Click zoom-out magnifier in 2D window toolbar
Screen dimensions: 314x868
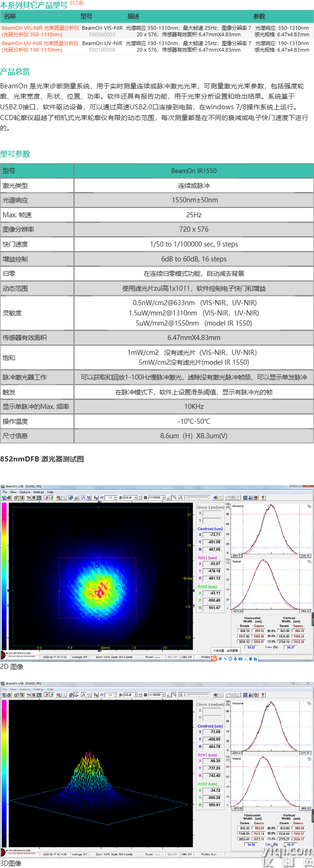click(63, 497)
